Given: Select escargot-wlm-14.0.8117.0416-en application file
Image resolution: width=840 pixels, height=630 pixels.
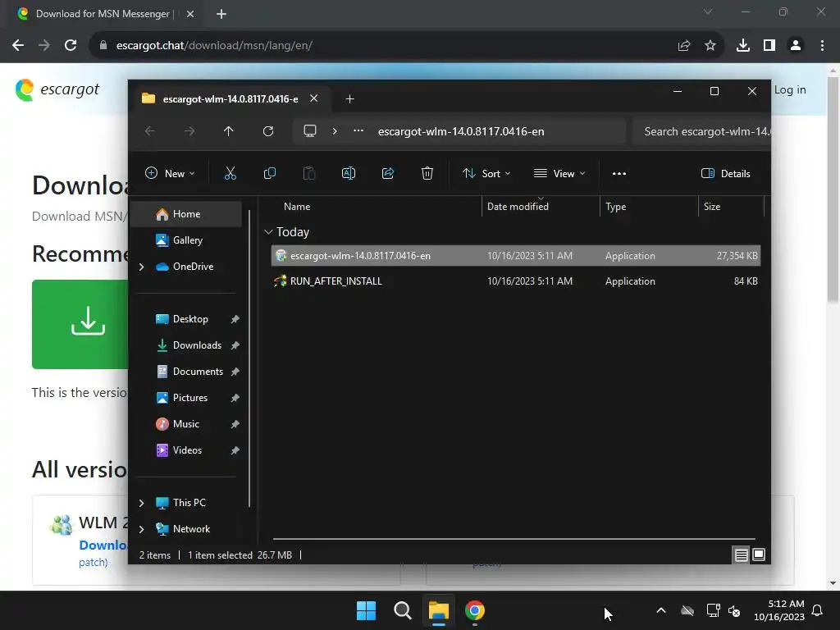Looking at the screenshot, I should (x=515, y=256).
